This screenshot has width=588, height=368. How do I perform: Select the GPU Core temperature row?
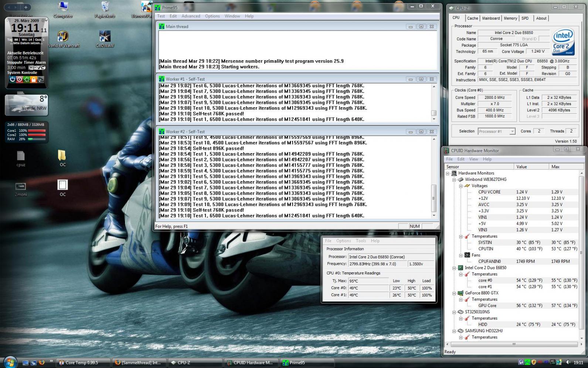point(527,305)
